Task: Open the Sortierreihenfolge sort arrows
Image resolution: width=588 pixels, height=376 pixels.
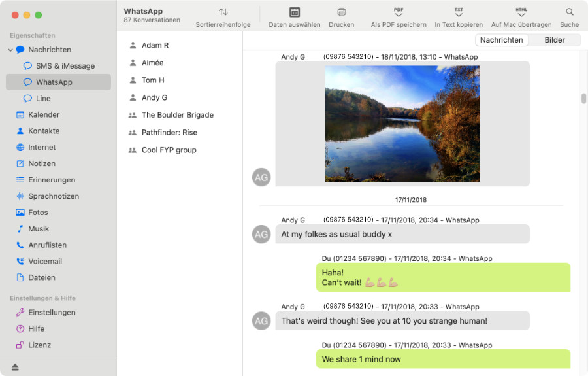Action: [223, 12]
